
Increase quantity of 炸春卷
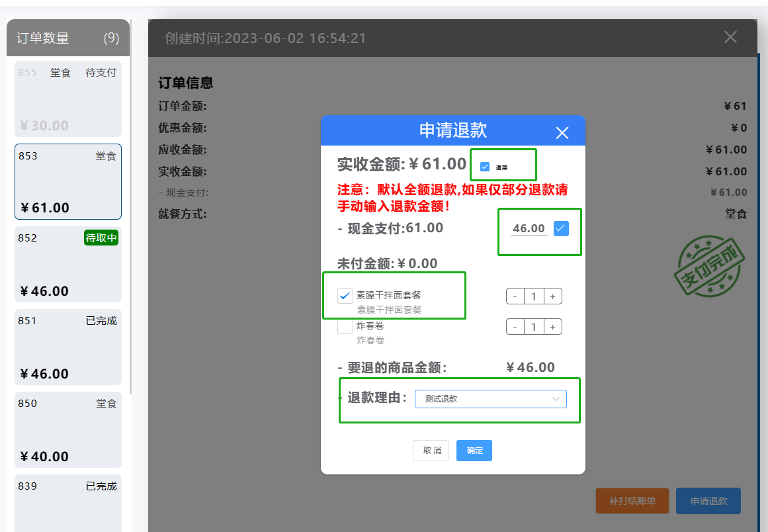coord(553,326)
